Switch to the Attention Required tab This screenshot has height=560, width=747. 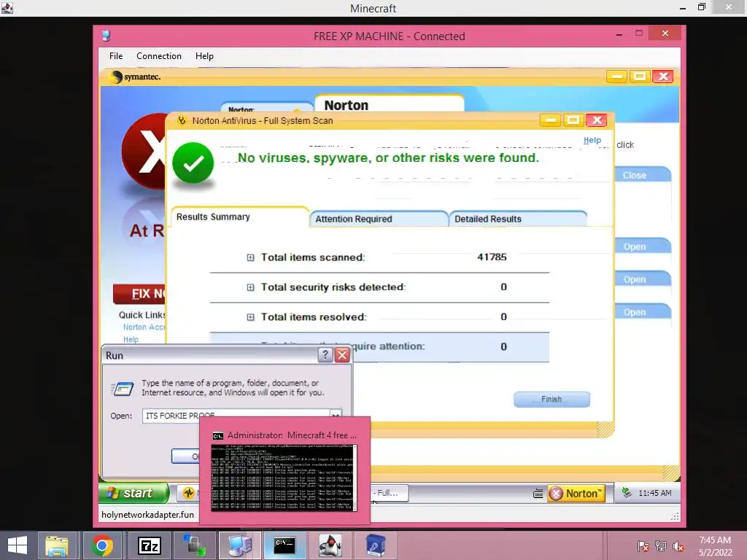coord(379,219)
